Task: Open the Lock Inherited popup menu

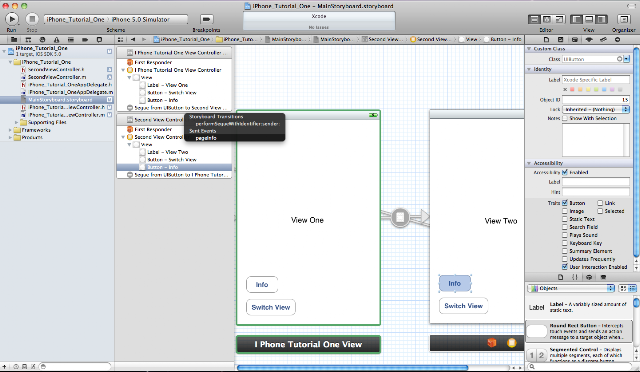Action: coord(596,109)
